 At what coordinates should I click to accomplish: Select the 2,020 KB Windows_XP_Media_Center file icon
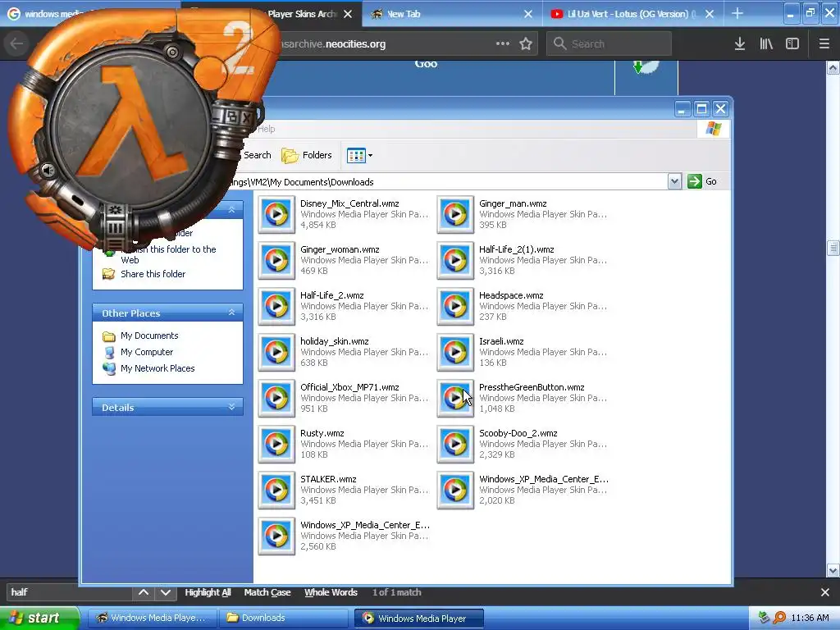(455, 491)
